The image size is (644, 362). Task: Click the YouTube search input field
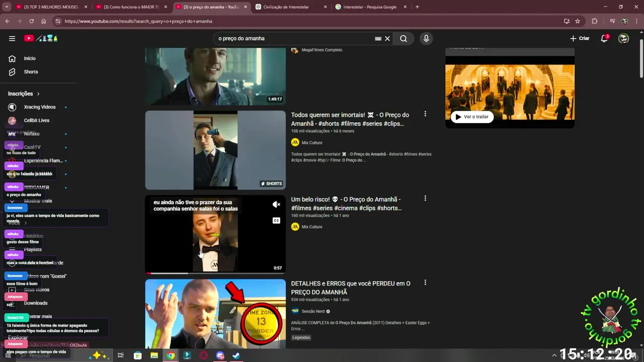[x=294, y=38]
